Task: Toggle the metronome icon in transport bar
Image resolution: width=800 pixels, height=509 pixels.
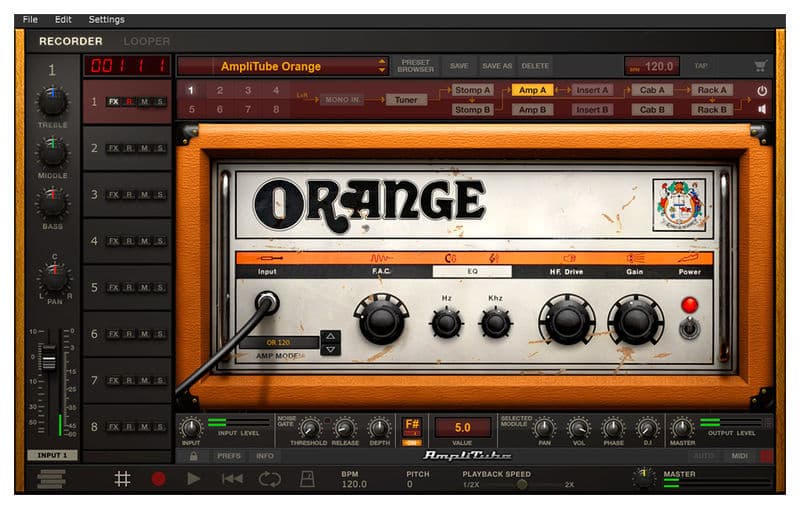Action: point(307,479)
